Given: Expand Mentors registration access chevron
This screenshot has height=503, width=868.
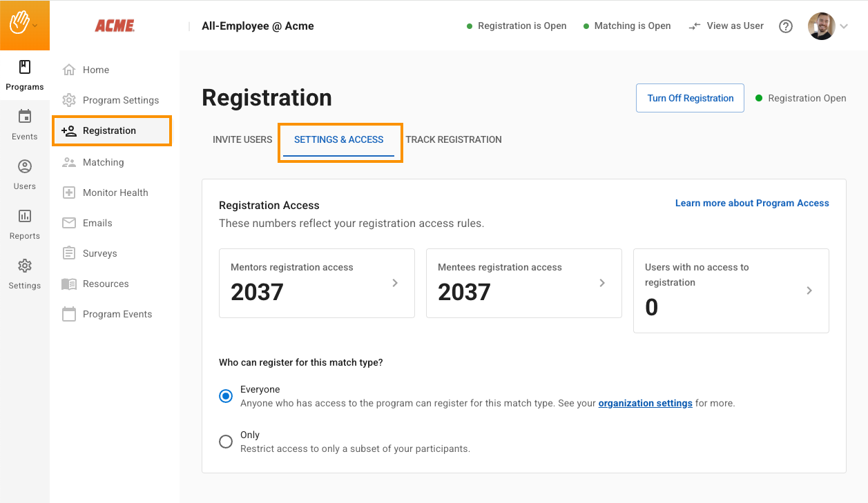Looking at the screenshot, I should click(x=395, y=283).
